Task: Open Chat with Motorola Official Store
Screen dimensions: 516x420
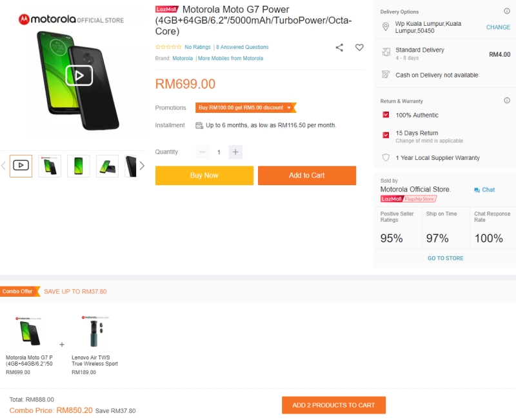Action: (484, 190)
